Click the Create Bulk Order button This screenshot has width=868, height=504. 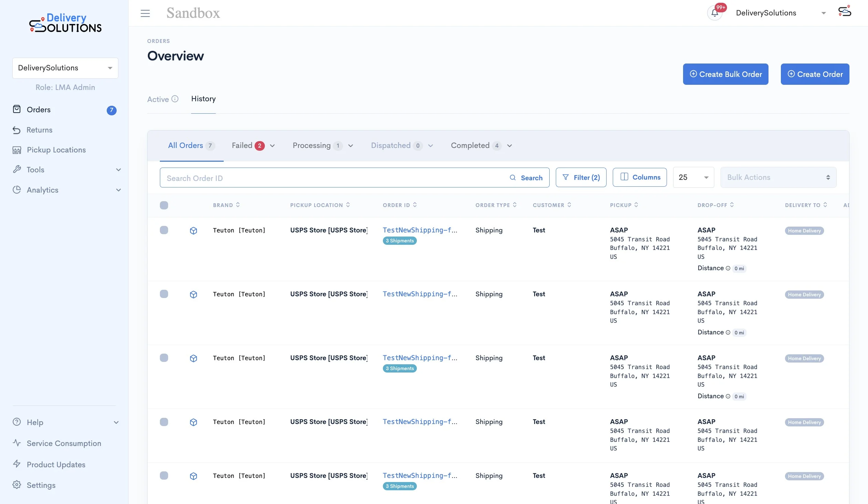click(x=725, y=74)
